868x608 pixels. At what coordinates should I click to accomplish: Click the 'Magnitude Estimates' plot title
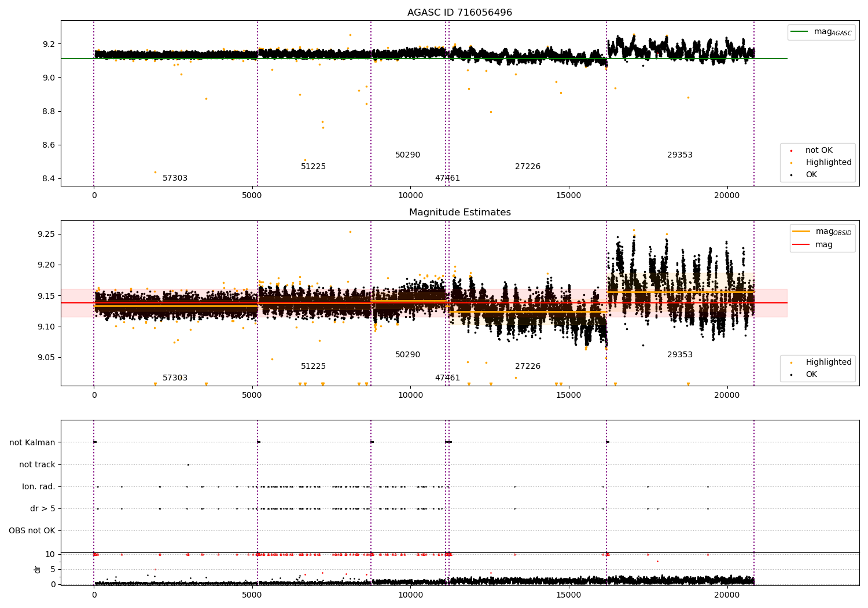pyautogui.click(x=459, y=213)
